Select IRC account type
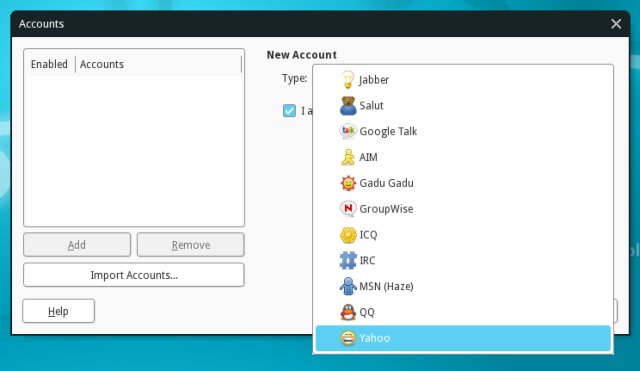Screen dimensions: 640x371 point(463,260)
